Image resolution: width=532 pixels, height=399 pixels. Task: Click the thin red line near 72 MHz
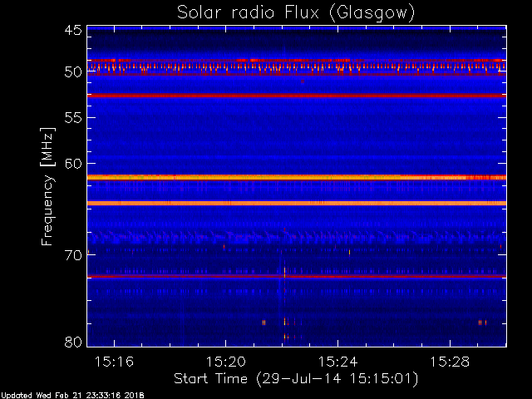[297, 277]
